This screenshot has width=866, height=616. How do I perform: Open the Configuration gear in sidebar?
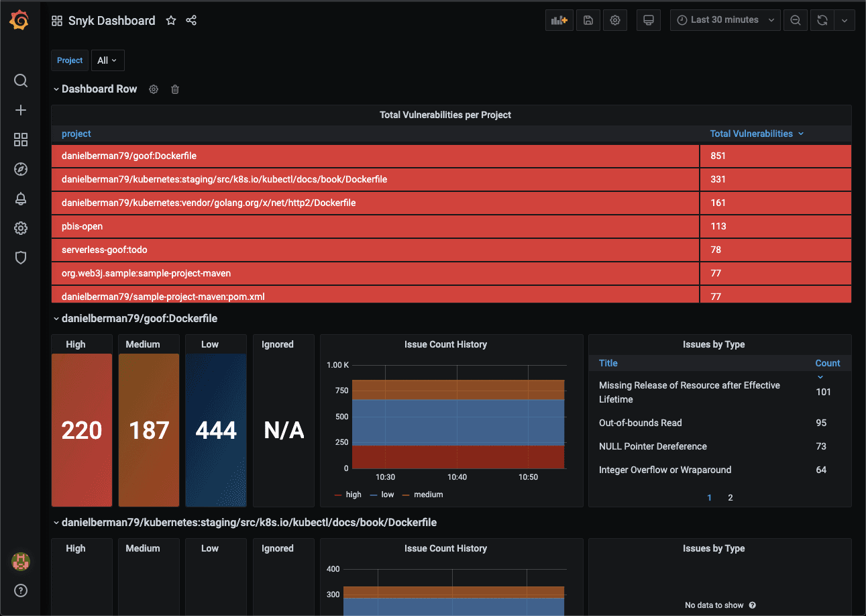coord(21,228)
